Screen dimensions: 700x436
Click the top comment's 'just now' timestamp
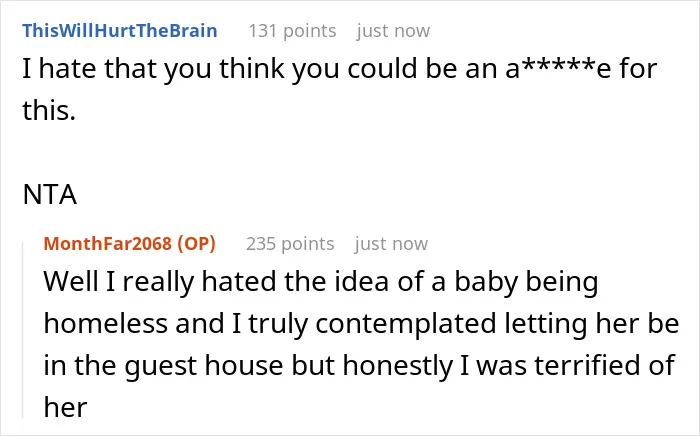[393, 31]
